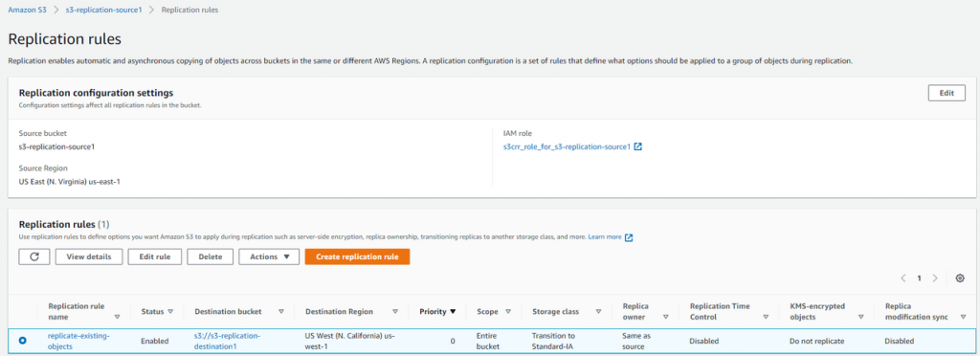
Task: Sort by Replica modification sync column
Action: tap(963, 317)
